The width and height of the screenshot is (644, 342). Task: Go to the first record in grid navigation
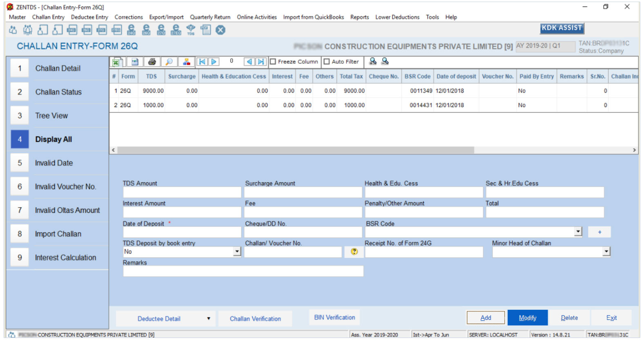[x=202, y=62]
